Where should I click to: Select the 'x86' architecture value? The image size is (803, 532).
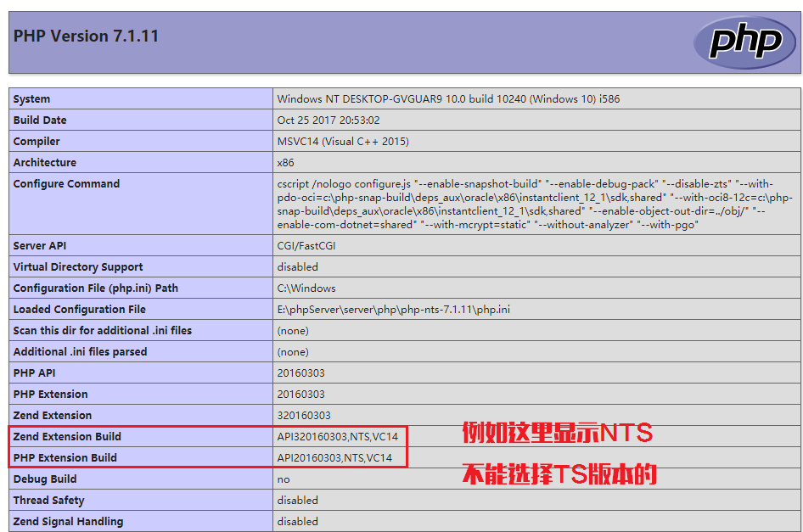pos(286,162)
